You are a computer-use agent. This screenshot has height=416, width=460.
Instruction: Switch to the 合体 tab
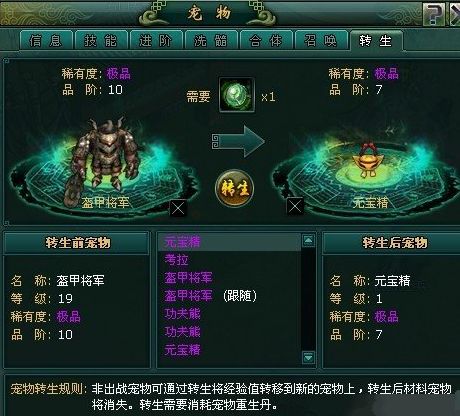[266, 41]
